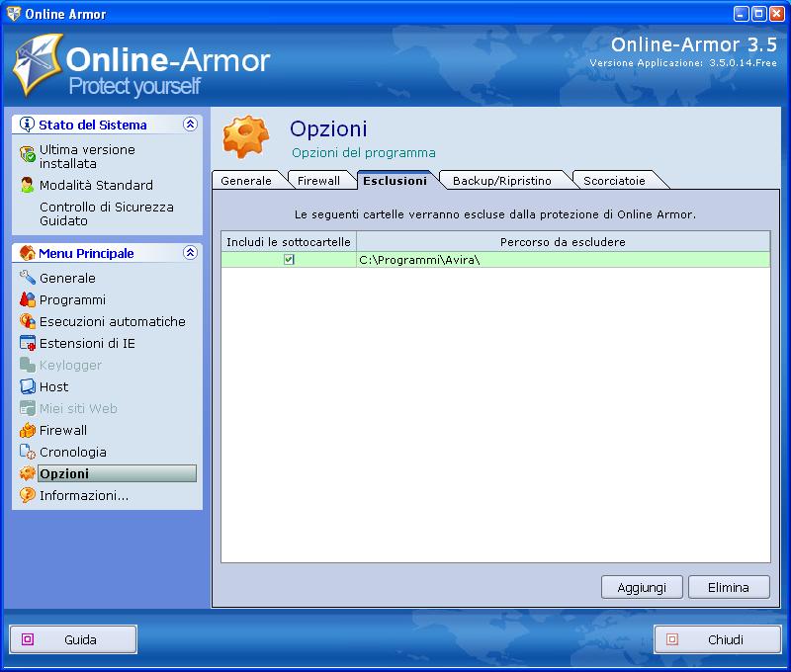The image size is (791, 672).
Task: Go to Programmi in the main menu
Action: point(72,300)
